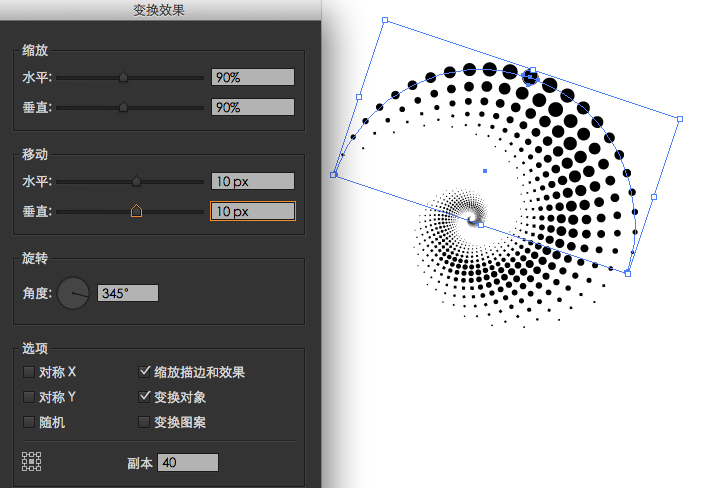
Task: Click the 选项 section label
Action: coord(35,348)
